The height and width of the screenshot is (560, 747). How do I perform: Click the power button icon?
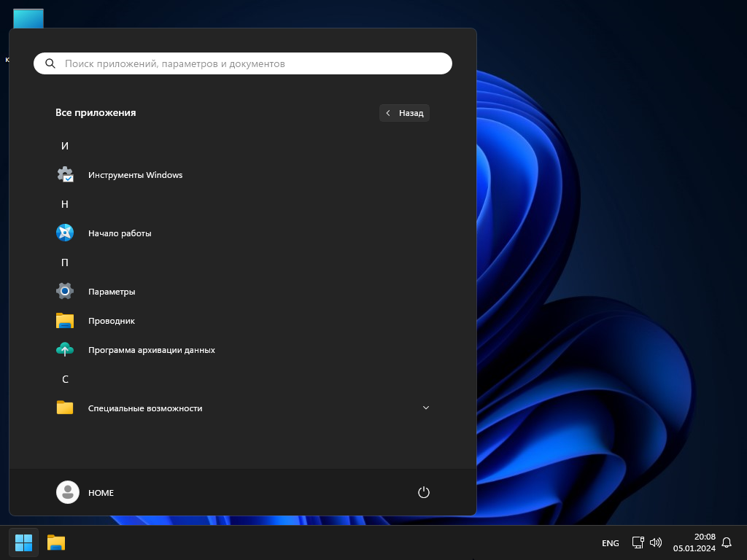pos(423,492)
